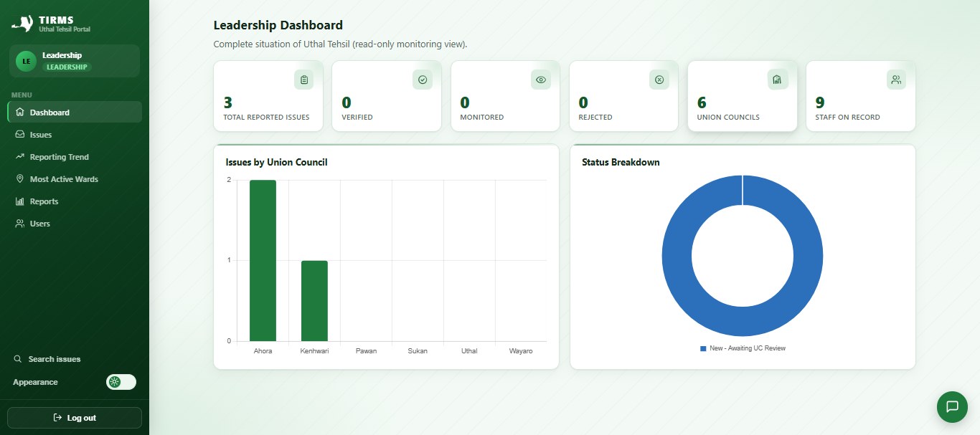The height and width of the screenshot is (435, 980).
Task: Click the Pawan axis label
Action: pos(366,351)
